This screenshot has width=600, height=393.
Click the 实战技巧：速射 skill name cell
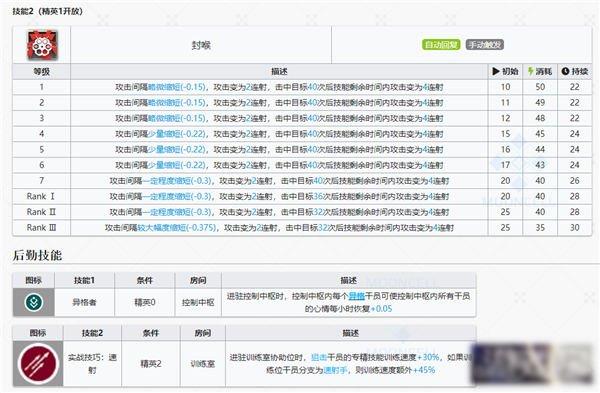click(x=92, y=364)
